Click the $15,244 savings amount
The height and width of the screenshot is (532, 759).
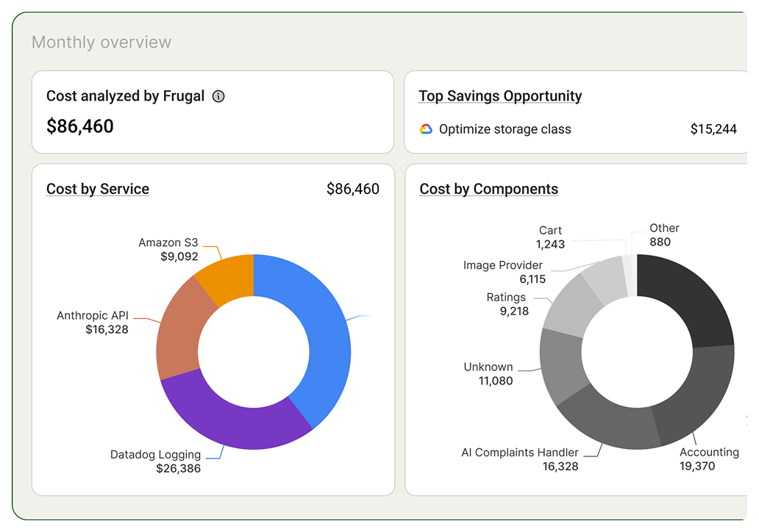pos(713,129)
